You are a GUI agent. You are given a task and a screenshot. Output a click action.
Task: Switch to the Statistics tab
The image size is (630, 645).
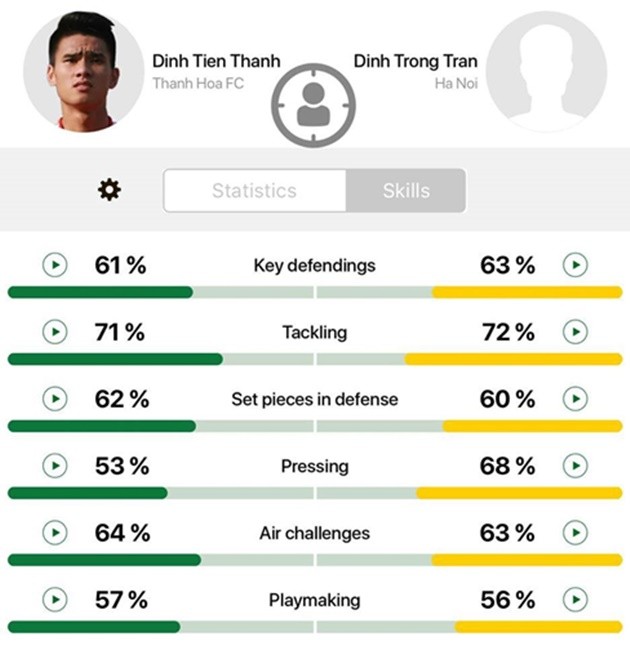254,190
